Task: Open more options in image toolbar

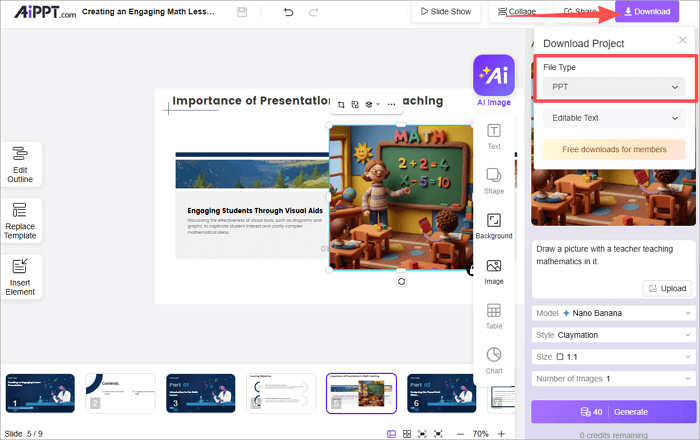Action: (391, 104)
